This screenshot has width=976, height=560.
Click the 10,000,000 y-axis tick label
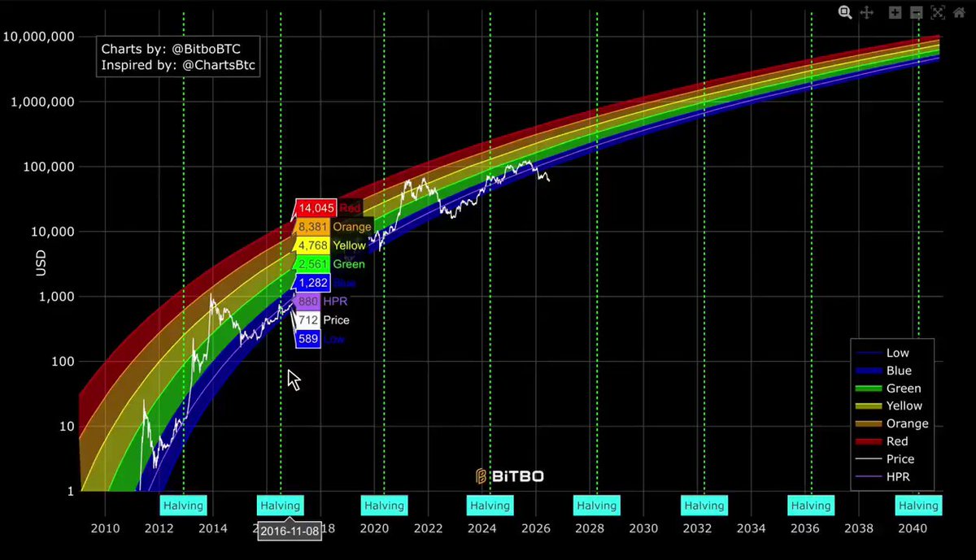[x=40, y=37]
